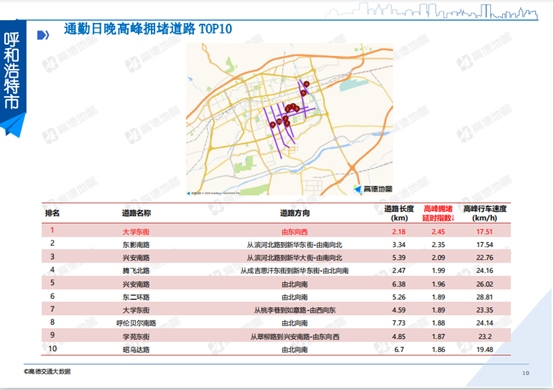
Task: Select road name 腾飞北路
Action: click(136, 271)
